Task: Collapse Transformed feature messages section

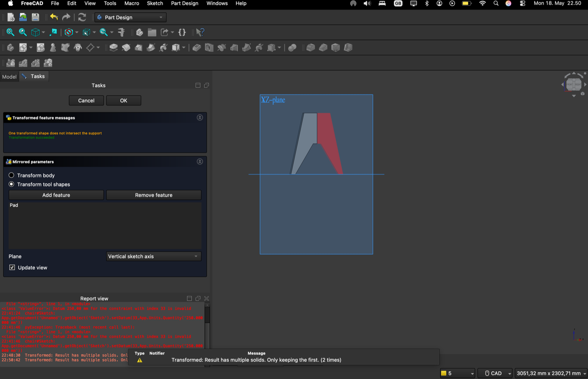Action: (x=200, y=118)
